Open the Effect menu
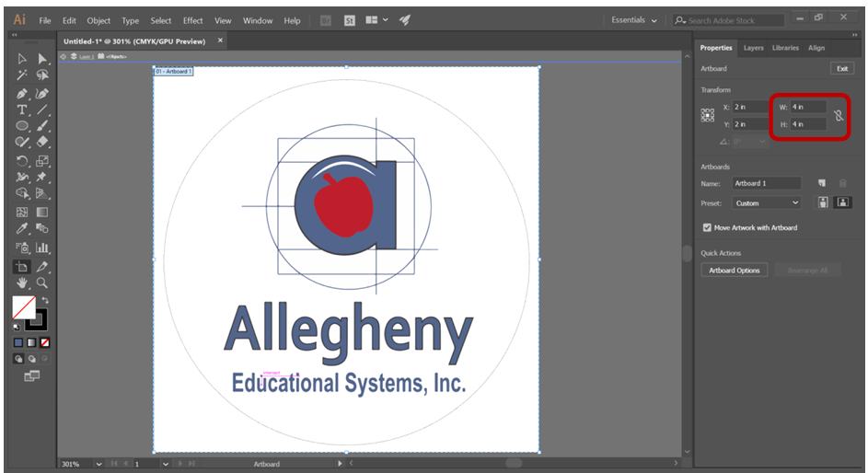 tap(192, 20)
